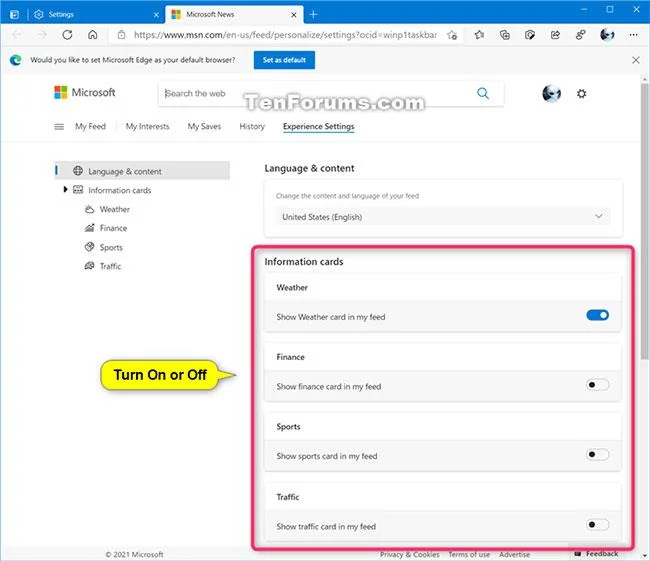The image size is (650, 561).
Task: Open the Privacy & Cookies link
Action: click(410, 554)
